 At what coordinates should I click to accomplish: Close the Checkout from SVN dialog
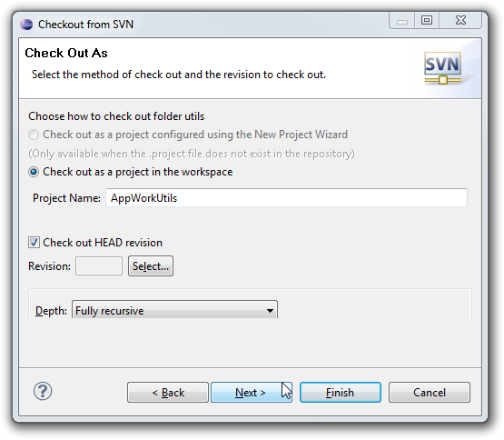coord(460,21)
